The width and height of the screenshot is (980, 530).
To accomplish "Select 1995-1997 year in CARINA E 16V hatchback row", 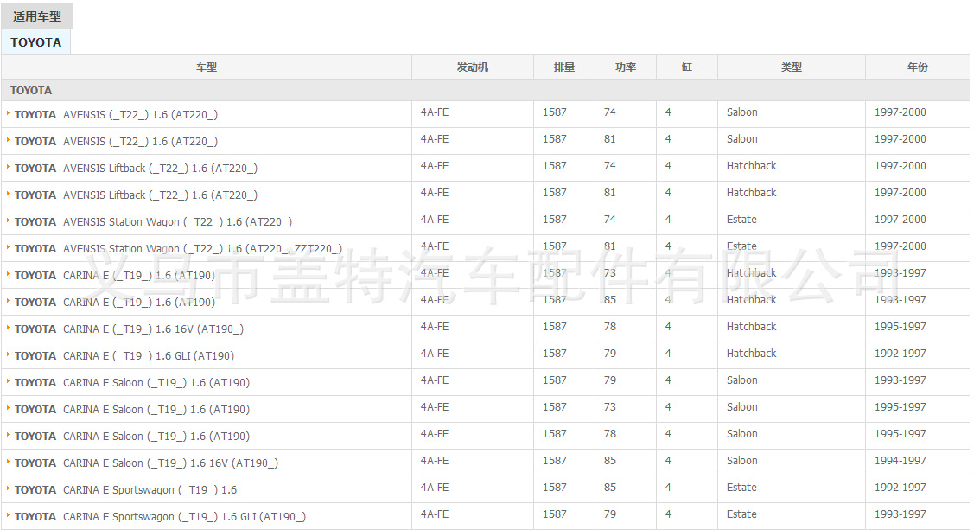I will pos(900,327).
